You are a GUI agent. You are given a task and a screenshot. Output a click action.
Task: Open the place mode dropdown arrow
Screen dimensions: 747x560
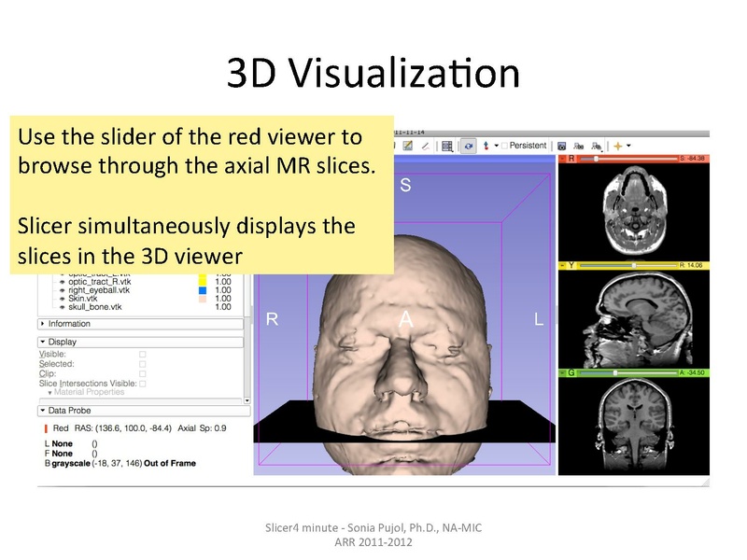[x=496, y=146]
